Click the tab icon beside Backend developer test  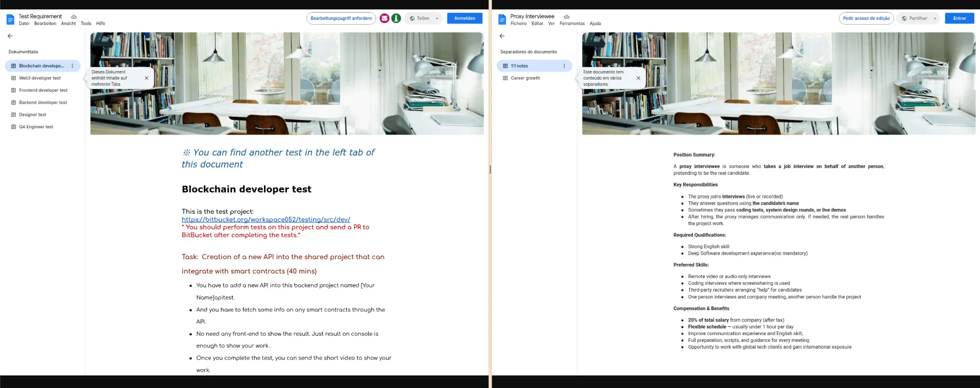pyautogui.click(x=14, y=103)
